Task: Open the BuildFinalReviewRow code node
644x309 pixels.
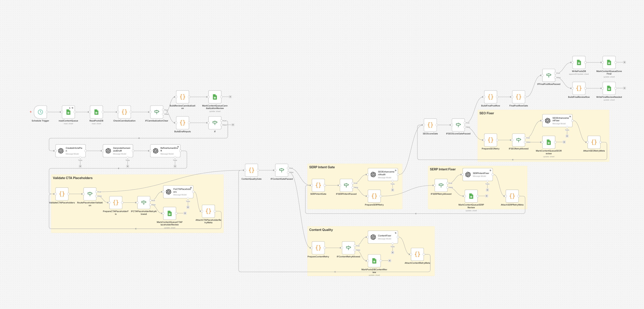Action: (579, 88)
